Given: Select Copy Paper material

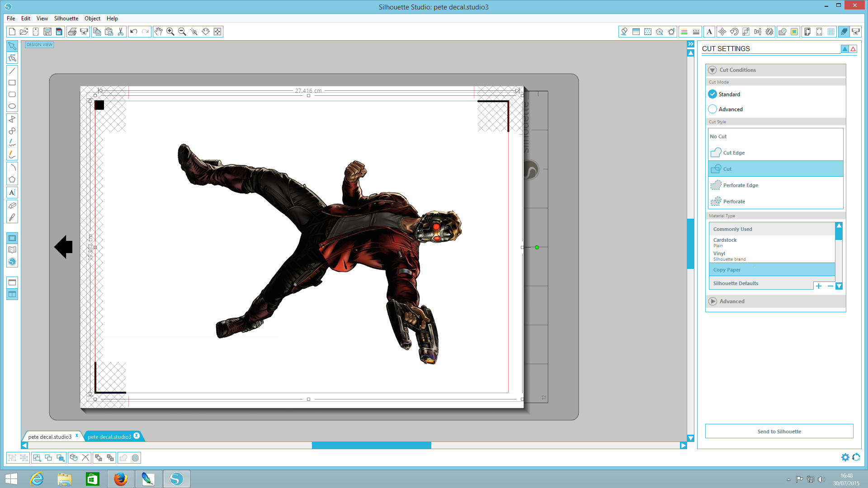Looking at the screenshot, I should [x=771, y=270].
